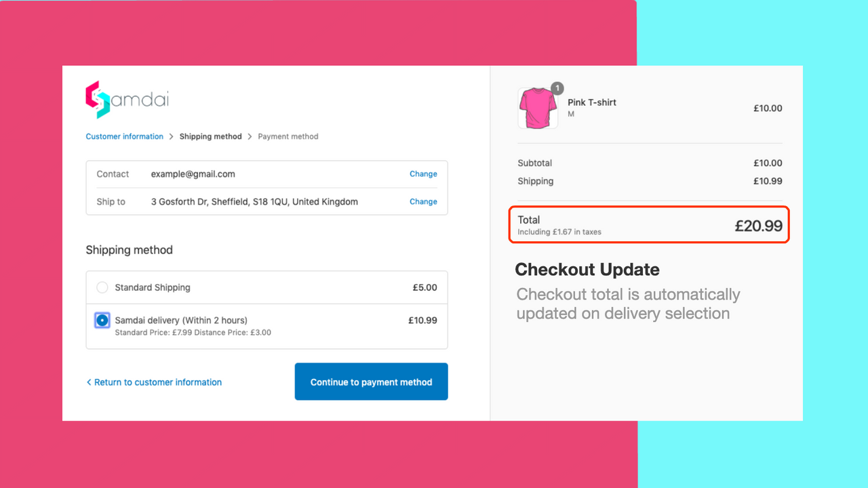Go to the Payment method breadcrumb step
Image resolution: width=868 pixels, height=488 pixels.
tap(288, 137)
